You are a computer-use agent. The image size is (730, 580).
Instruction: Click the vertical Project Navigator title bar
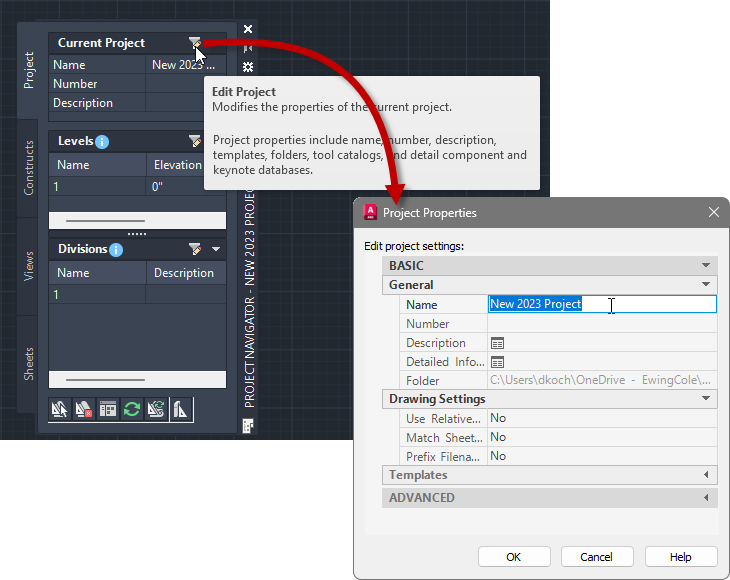(250, 298)
